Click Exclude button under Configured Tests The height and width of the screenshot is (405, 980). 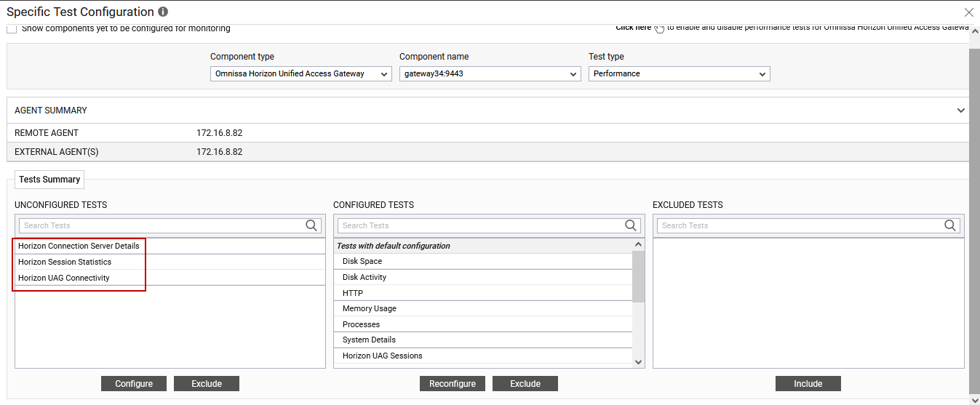click(525, 384)
